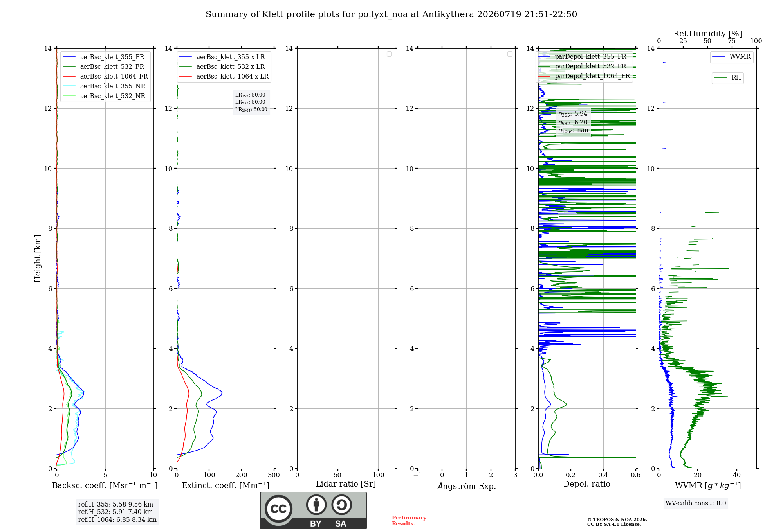
Task: Select aerBsc_klett_532_NR legend entry
Action: tap(104, 96)
